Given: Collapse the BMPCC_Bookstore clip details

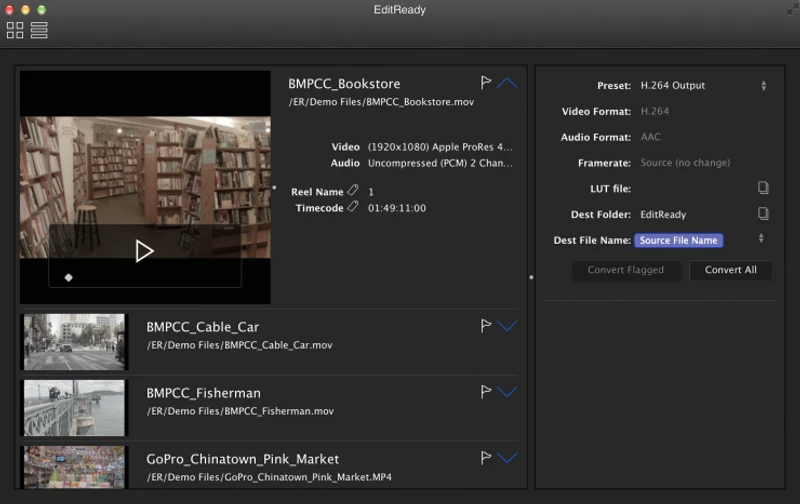Looking at the screenshot, I should point(507,83).
